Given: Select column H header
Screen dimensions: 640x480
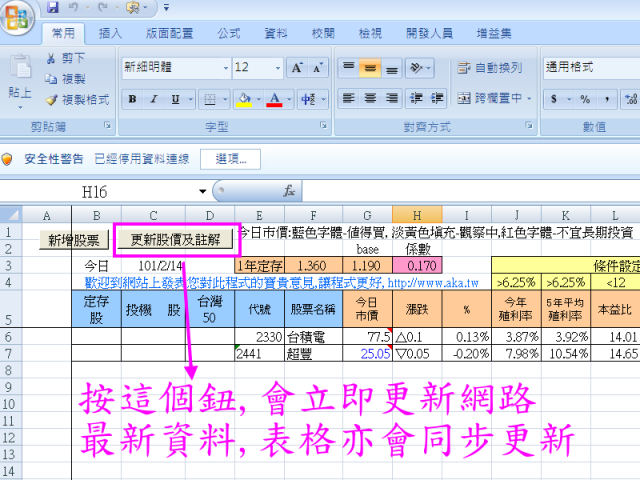Looking at the screenshot, I should tap(417, 215).
